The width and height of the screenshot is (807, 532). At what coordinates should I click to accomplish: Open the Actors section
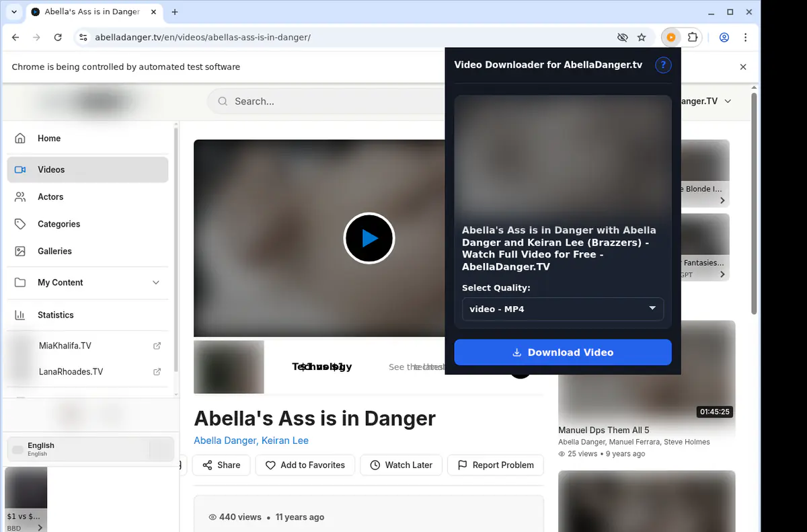87,197
